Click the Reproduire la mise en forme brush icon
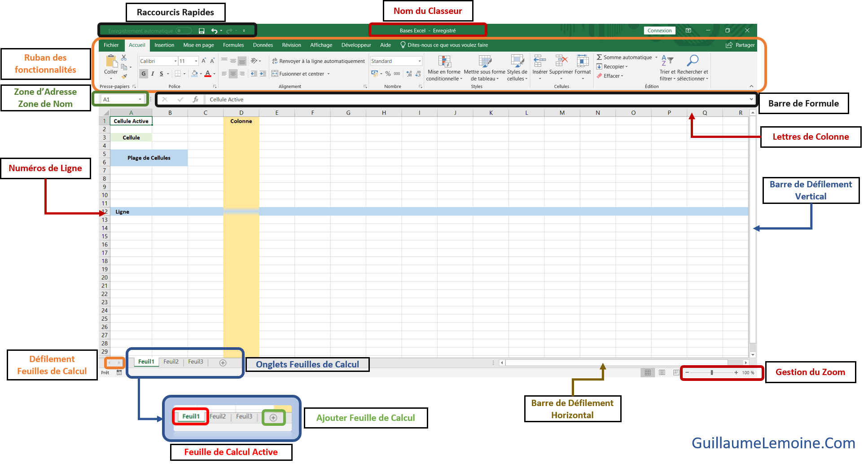The image size is (868, 464). pyautogui.click(x=124, y=77)
